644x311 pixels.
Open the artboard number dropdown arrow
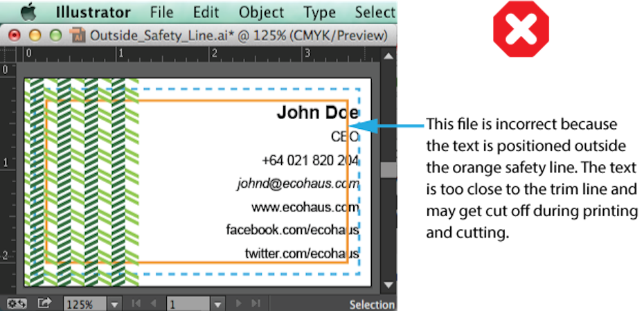218,304
